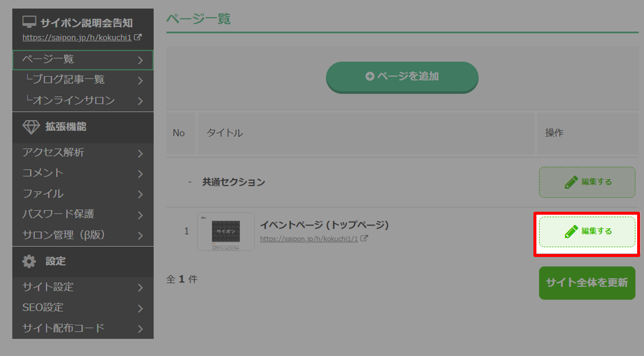This screenshot has width=644, height=356.
Task: Click external link icon after kokuchi1/1 URL
Action: (364, 238)
